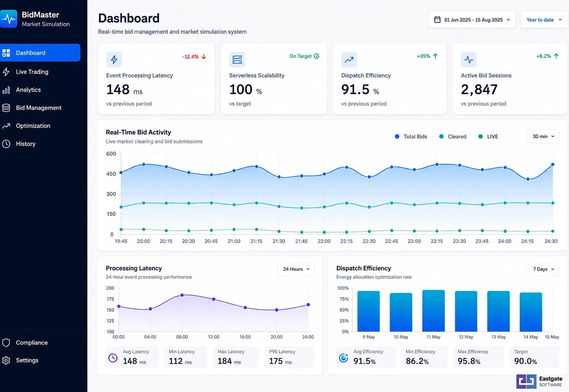Click the +8.2% active sessions indicator

pyautogui.click(x=548, y=56)
